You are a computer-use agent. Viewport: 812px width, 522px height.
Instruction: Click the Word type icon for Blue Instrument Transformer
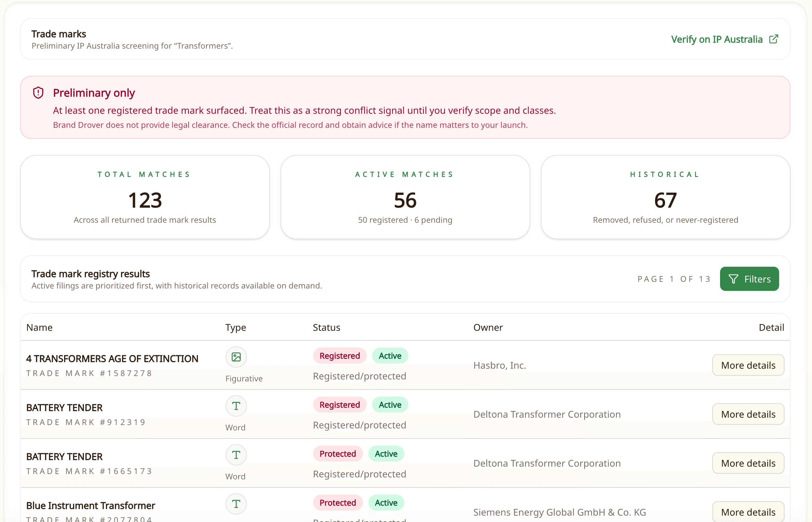(236, 504)
